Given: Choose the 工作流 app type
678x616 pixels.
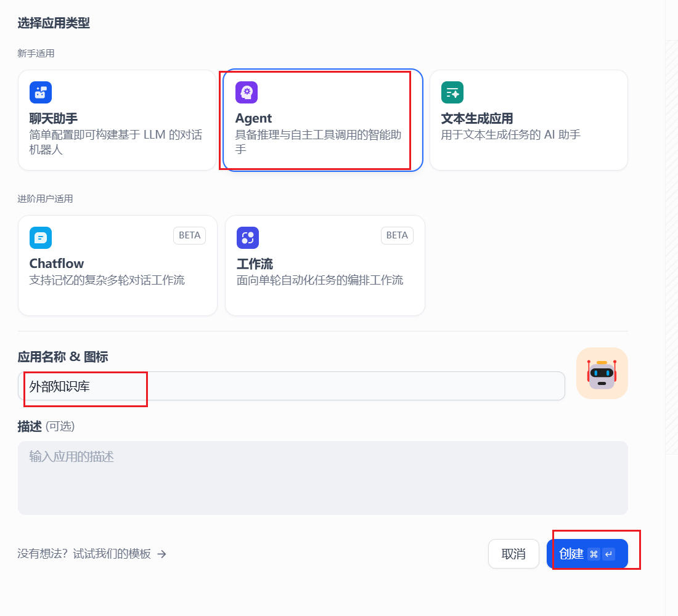Looking at the screenshot, I should 325,265.
